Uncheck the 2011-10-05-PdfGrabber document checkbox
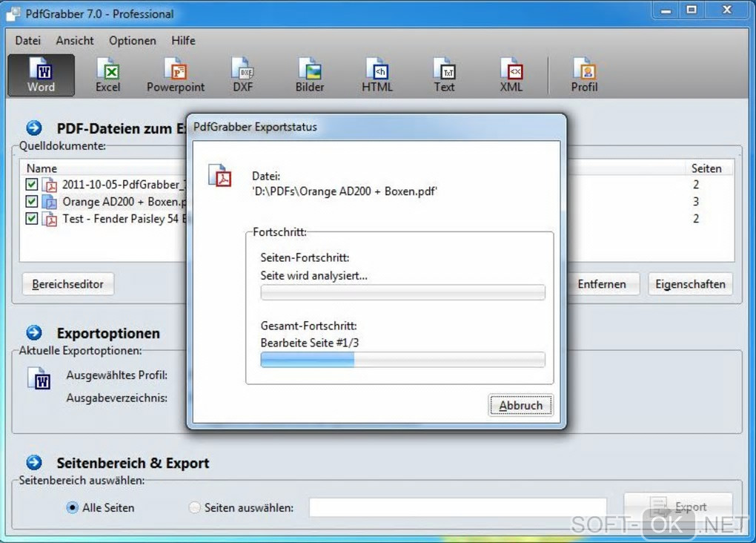The height and width of the screenshot is (543, 756). coord(32,184)
